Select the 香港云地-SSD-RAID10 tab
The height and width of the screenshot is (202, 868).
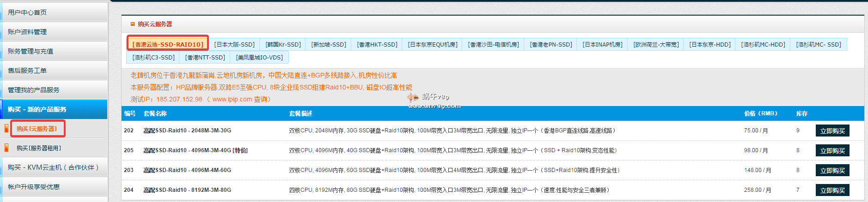tap(168, 44)
